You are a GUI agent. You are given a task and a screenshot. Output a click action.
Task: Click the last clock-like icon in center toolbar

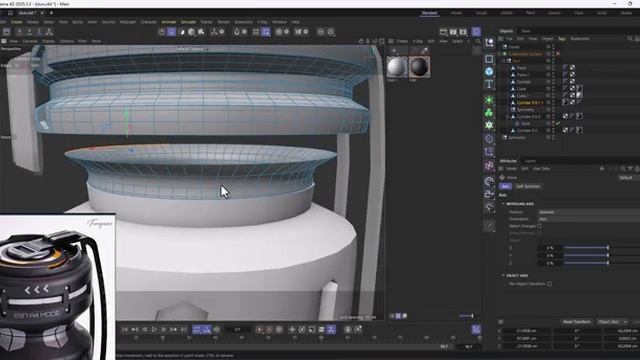pyautogui.click(x=331, y=31)
